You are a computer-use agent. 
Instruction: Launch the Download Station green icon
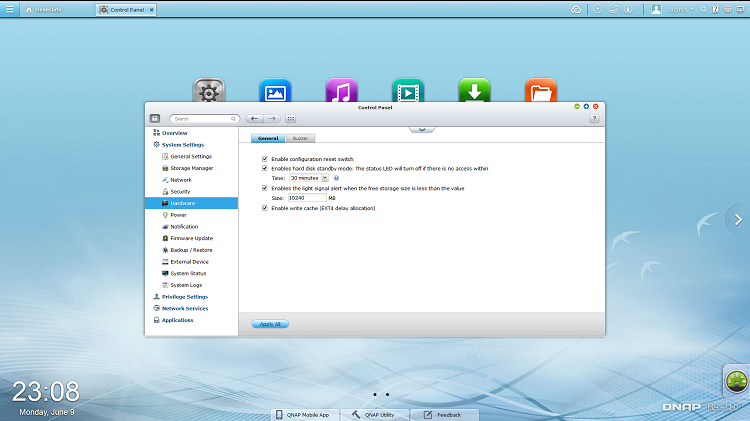474,91
